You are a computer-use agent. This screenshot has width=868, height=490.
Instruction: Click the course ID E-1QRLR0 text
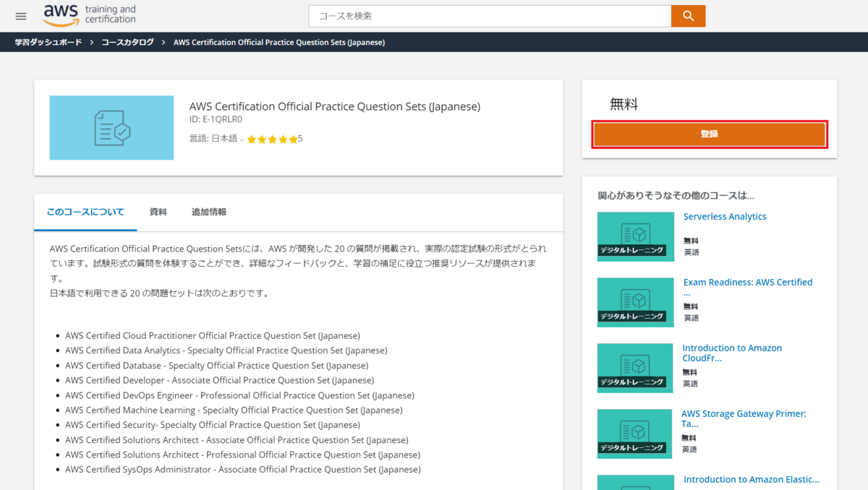tap(216, 120)
